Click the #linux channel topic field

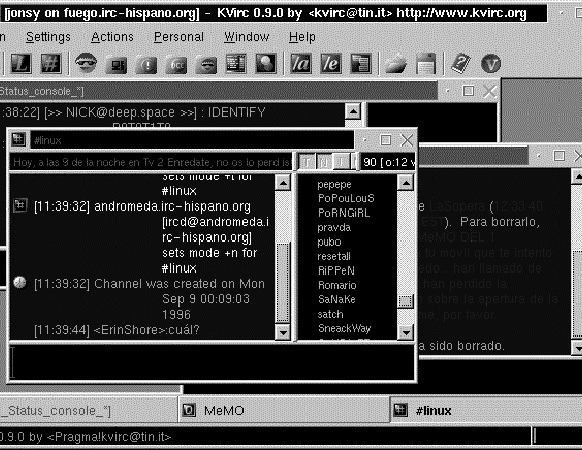pos(150,162)
